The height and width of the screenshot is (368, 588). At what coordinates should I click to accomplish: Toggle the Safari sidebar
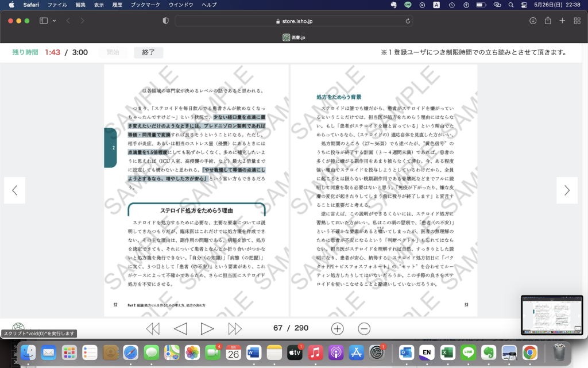[44, 21]
